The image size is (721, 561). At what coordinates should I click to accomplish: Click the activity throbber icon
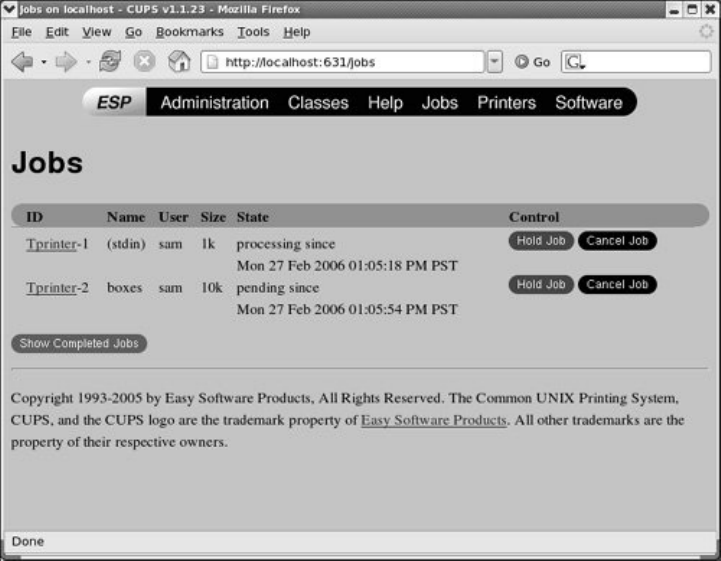706,32
